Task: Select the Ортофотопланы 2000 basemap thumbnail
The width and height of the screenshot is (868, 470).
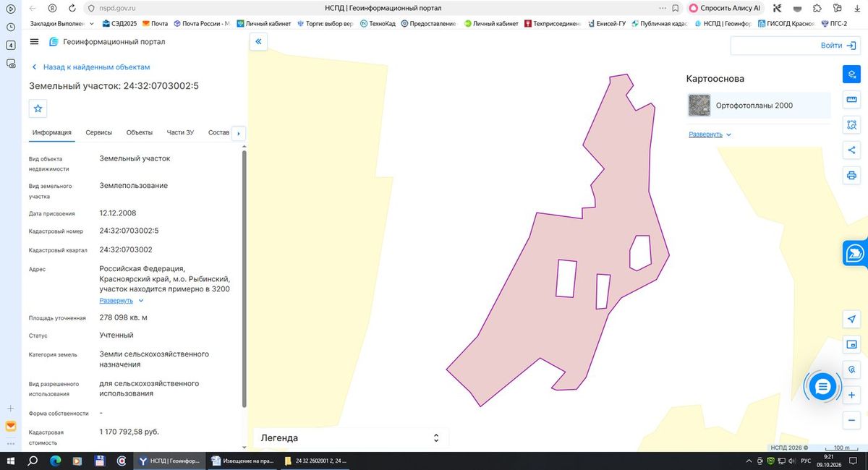Action: (699, 106)
